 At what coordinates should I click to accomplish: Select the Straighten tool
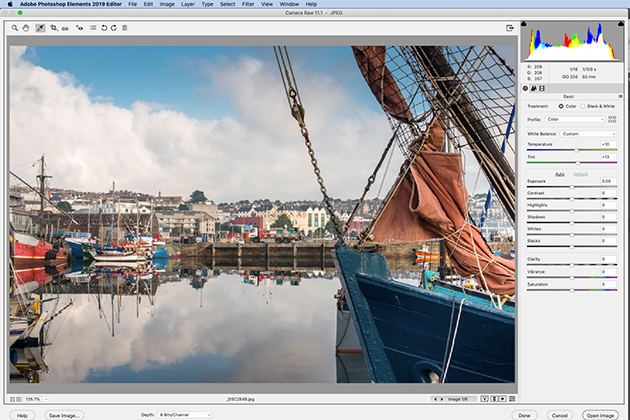[x=65, y=28]
